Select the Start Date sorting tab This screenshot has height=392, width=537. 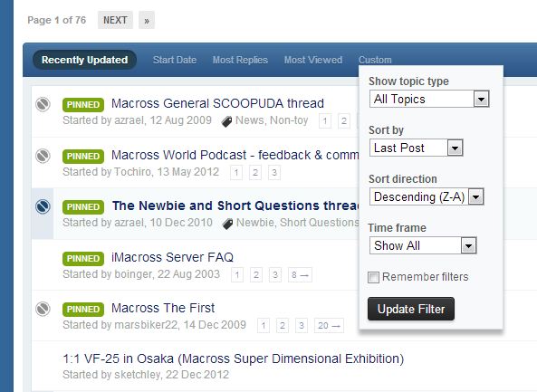point(175,60)
